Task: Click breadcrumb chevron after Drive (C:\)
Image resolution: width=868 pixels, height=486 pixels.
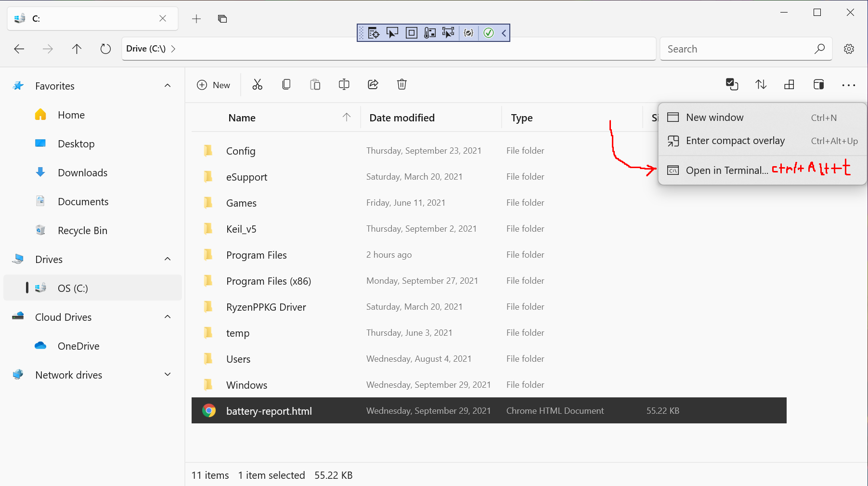Action: click(x=173, y=49)
